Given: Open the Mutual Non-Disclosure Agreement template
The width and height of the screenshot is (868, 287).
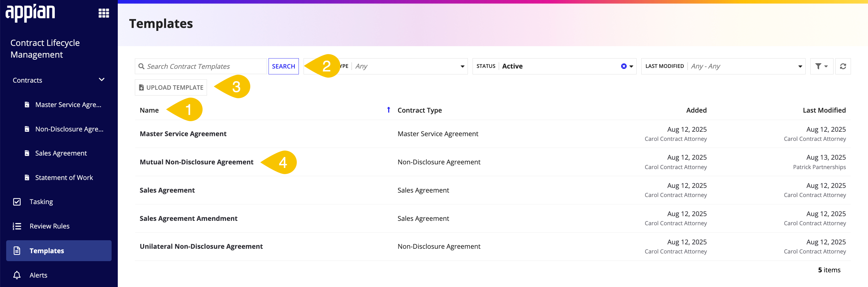Looking at the screenshot, I should click(x=196, y=162).
